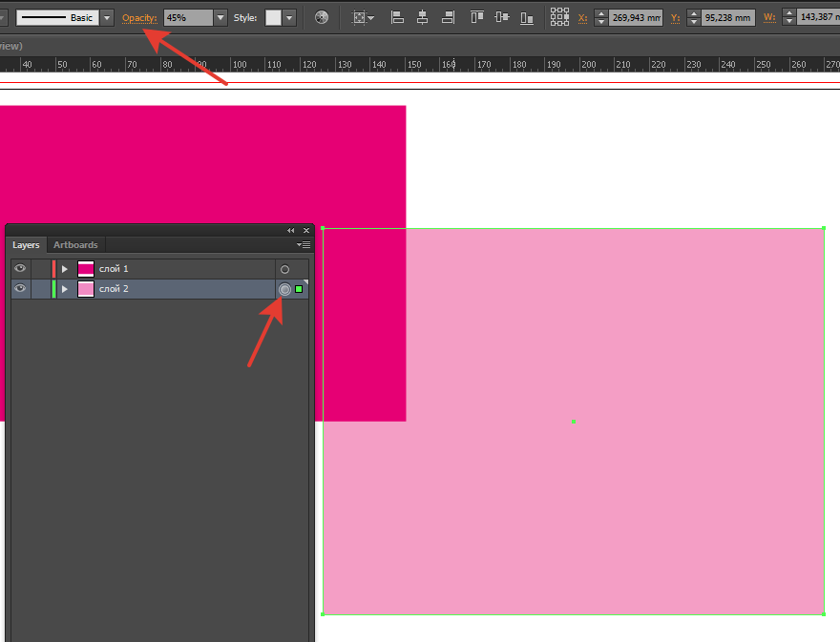Hide слой 2 with eye icon
The image size is (840, 642).
(20, 288)
